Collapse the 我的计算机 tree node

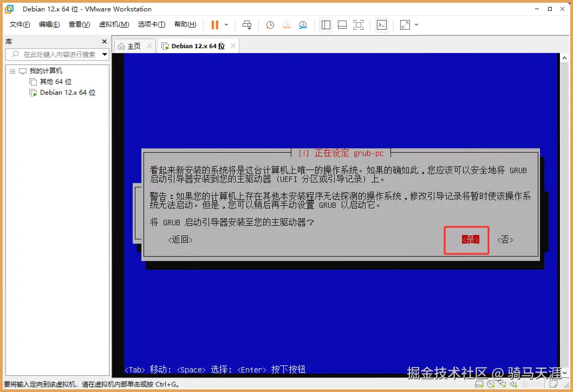point(12,70)
